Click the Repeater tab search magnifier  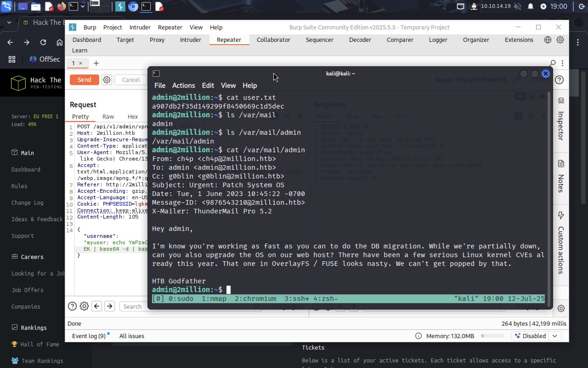[553, 63]
